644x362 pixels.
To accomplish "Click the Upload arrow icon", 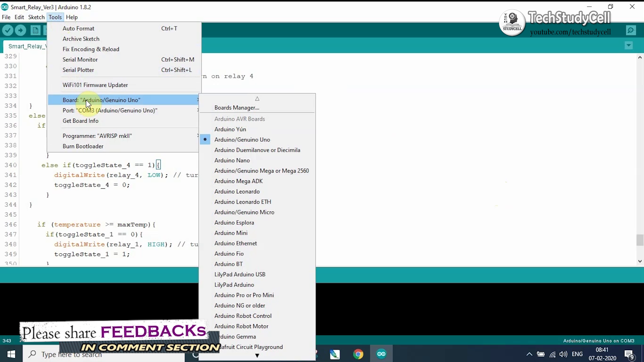I will tap(20, 30).
